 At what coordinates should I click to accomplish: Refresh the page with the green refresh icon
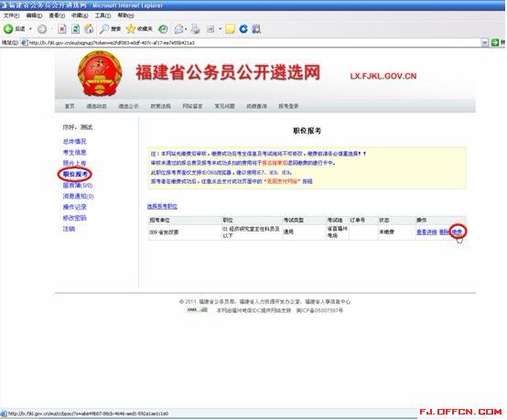[x=75, y=29]
